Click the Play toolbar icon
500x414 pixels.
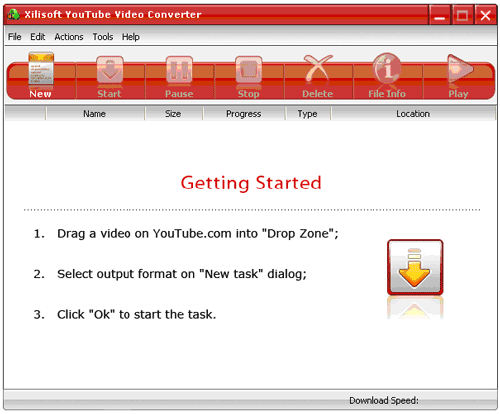point(460,69)
